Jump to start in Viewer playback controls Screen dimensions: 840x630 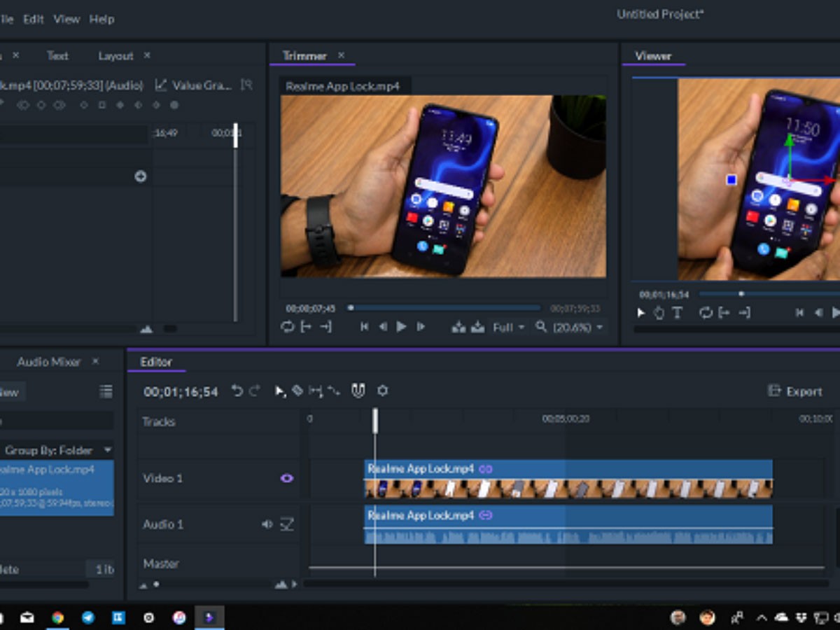[799, 313]
